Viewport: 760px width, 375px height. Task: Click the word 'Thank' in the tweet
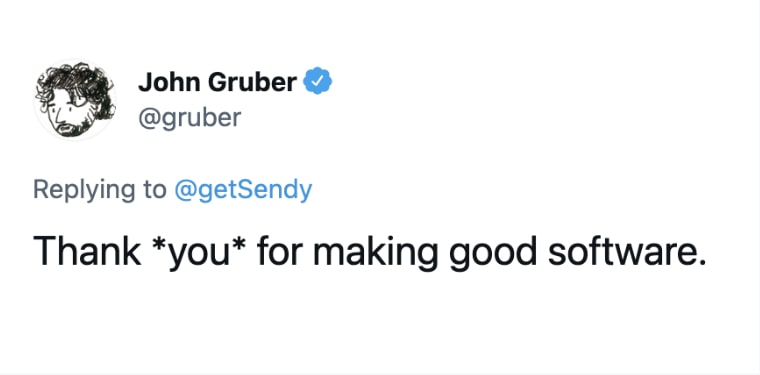[87, 252]
